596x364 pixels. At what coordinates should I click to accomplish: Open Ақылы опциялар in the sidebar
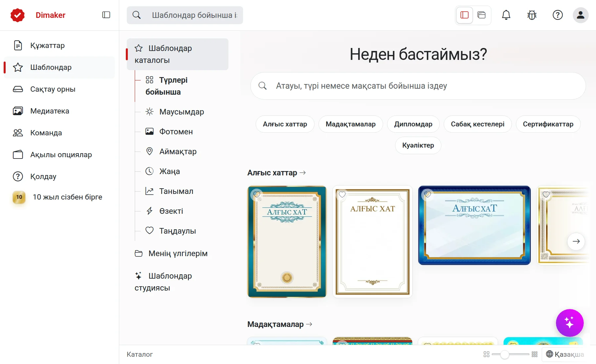60,155
